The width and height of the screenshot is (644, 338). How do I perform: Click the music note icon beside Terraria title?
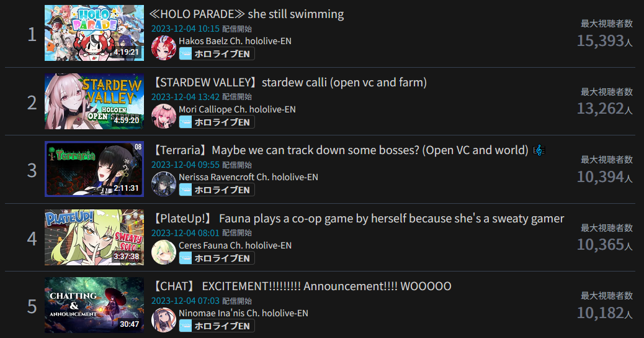pyautogui.click(x=539, y=150)
